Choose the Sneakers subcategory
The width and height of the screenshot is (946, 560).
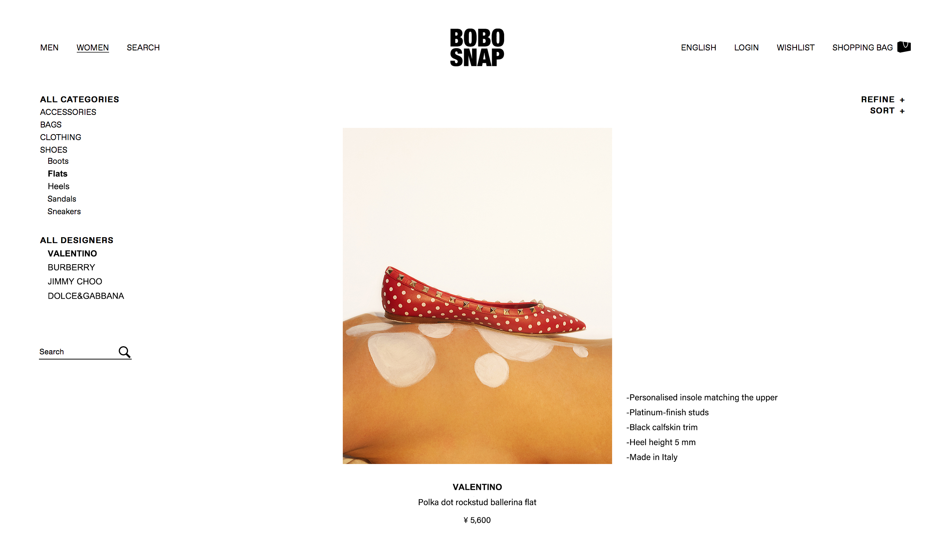(x=64, y=211)
